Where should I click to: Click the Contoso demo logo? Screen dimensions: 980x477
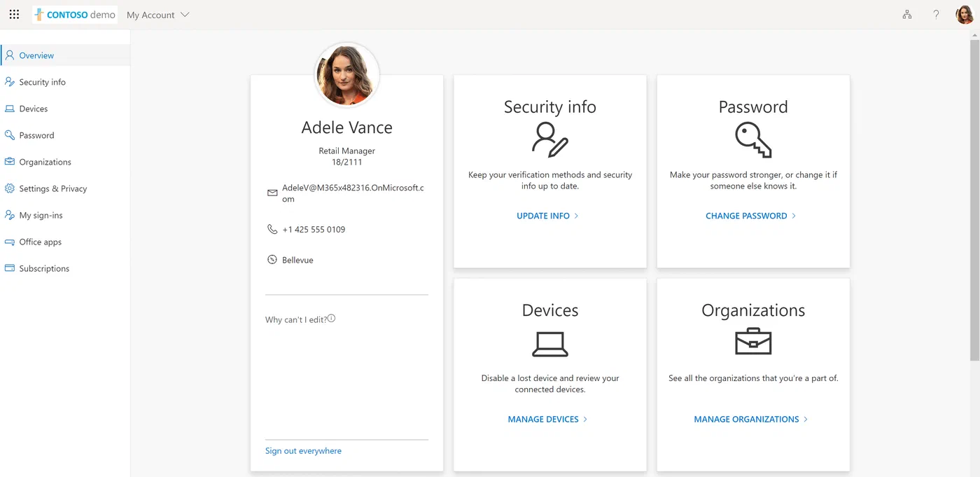[75, 15]
